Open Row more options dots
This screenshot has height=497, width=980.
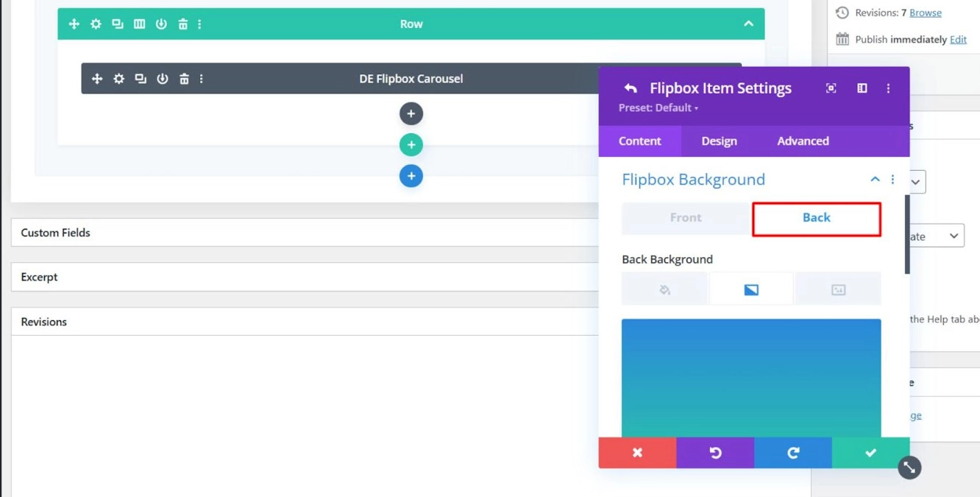(199, 24)
